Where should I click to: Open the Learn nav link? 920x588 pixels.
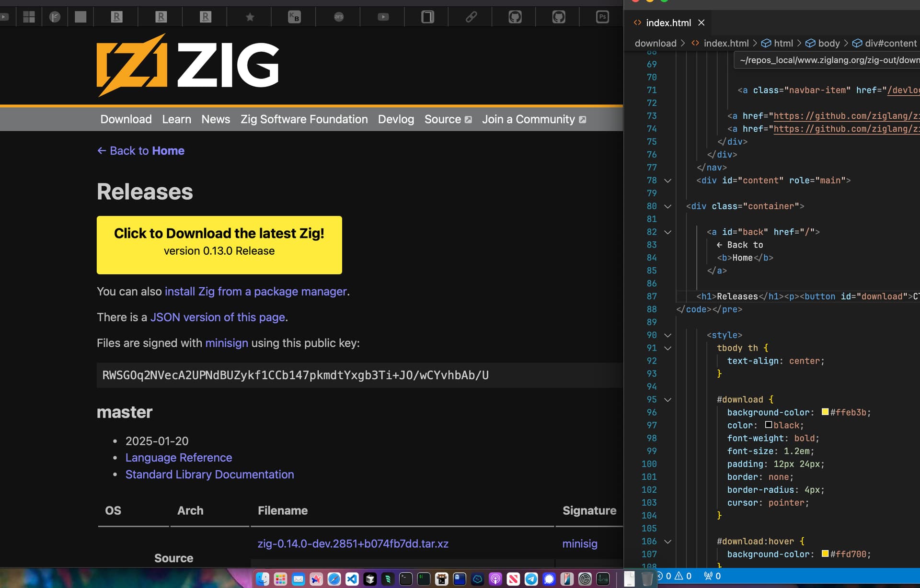(x=176, y=119)
